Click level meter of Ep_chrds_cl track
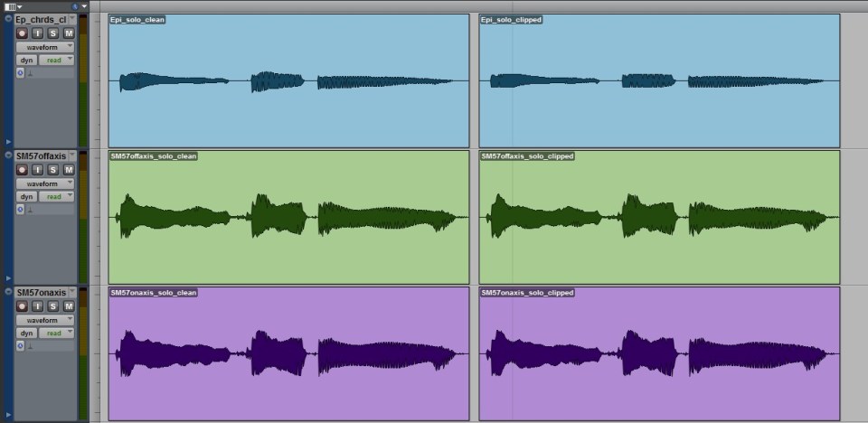This screenshot has width=868, height=423. coord(83,80)
